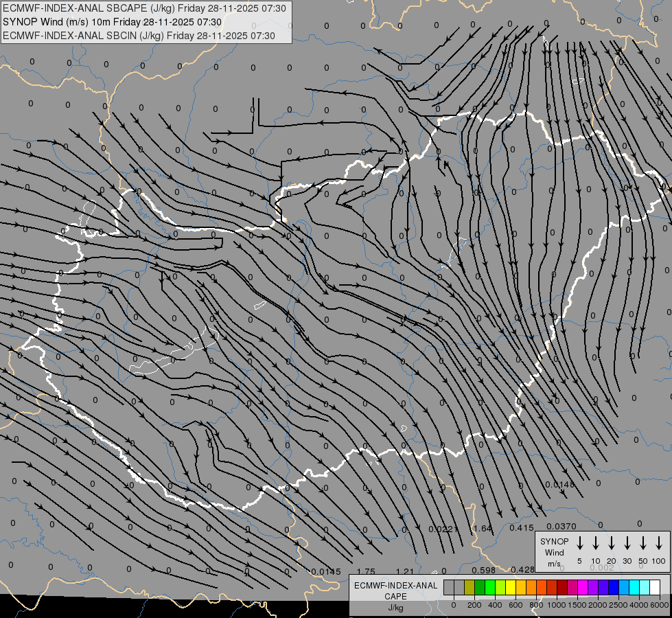Select the pure blue CAPE legend swatch

point(613,587)
